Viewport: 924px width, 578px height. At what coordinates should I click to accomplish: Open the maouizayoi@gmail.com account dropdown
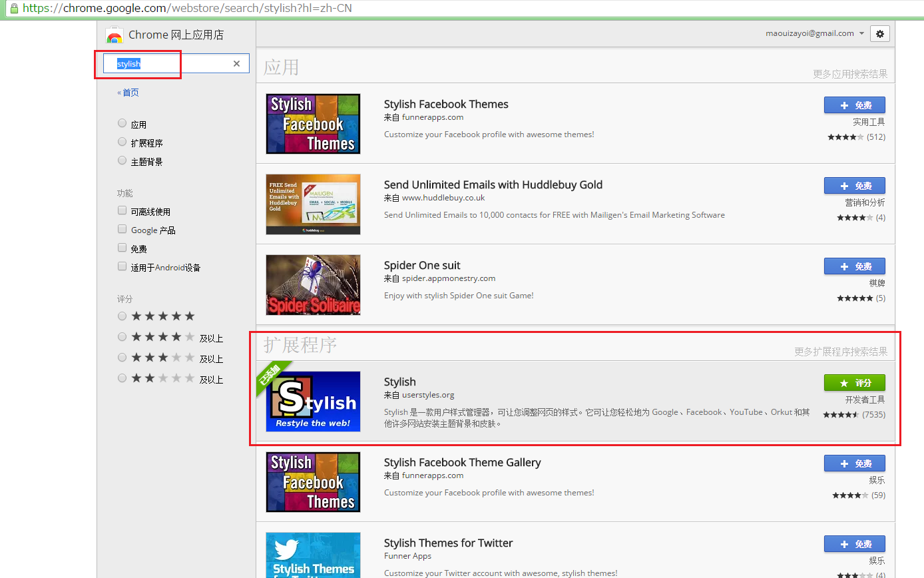click(815, 33)
